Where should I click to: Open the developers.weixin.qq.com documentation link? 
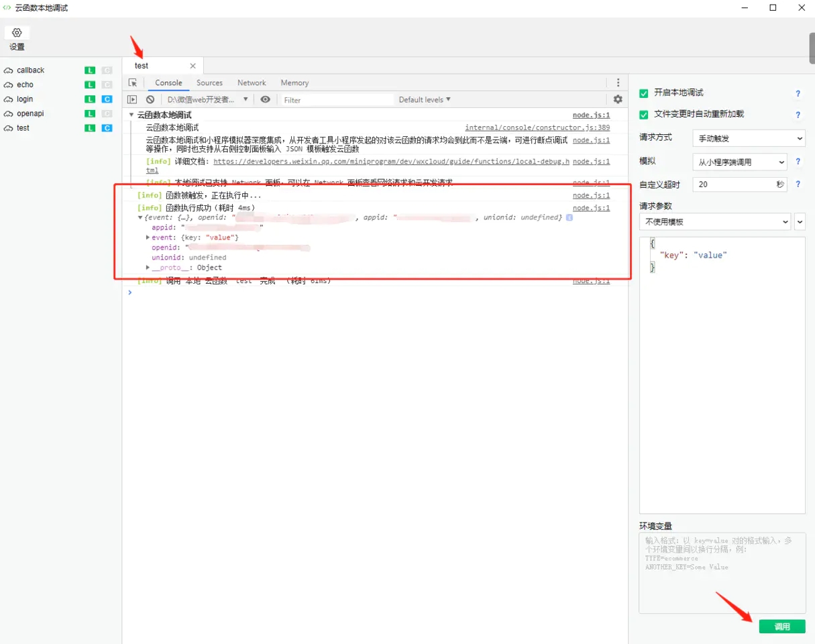[x=392, y=162]
